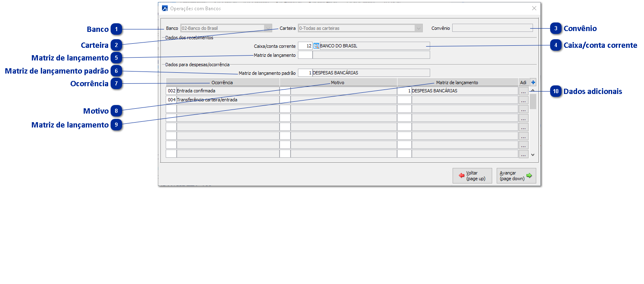Click the Avançar (page down) button
This screenshot has width=644, height=284.
[x=516, y=176]
